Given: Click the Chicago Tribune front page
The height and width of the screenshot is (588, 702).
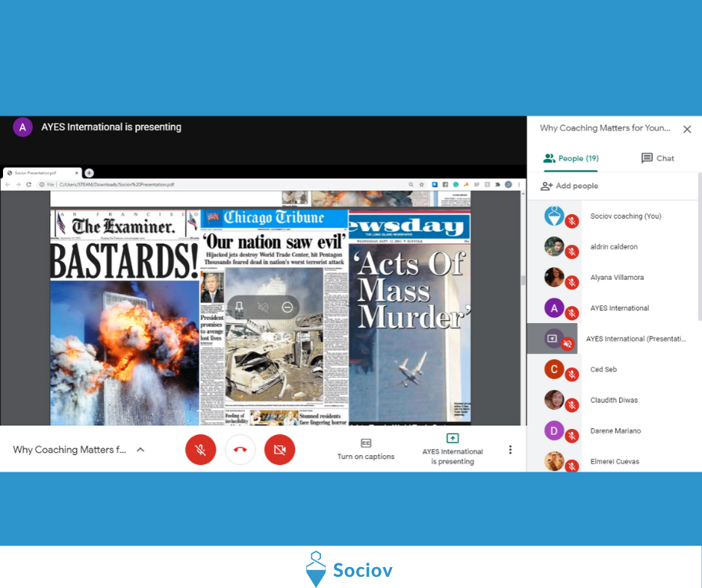Looking at the screenshot, I should (274, 317).
